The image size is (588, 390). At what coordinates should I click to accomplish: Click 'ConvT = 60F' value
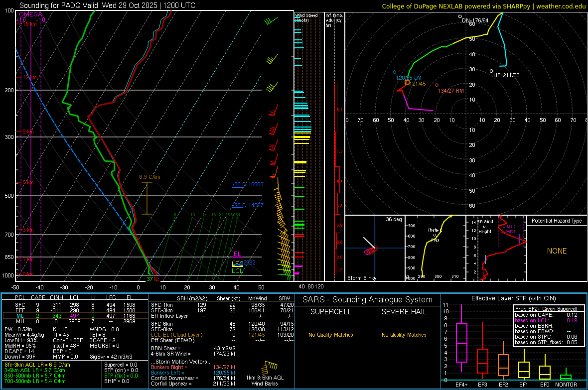pyautogui.click(x=68, y=340)
